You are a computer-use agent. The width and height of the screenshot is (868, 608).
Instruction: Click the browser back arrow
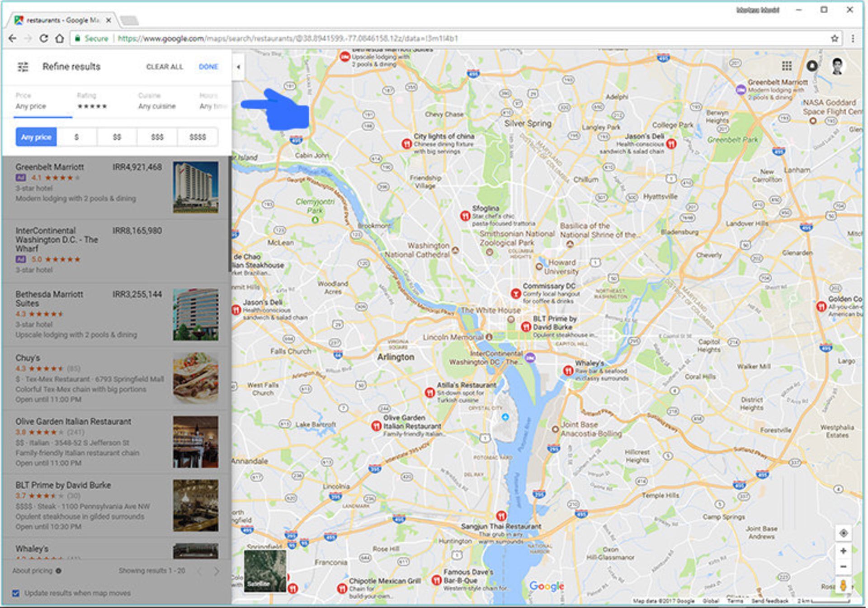[x=13, y=38]
